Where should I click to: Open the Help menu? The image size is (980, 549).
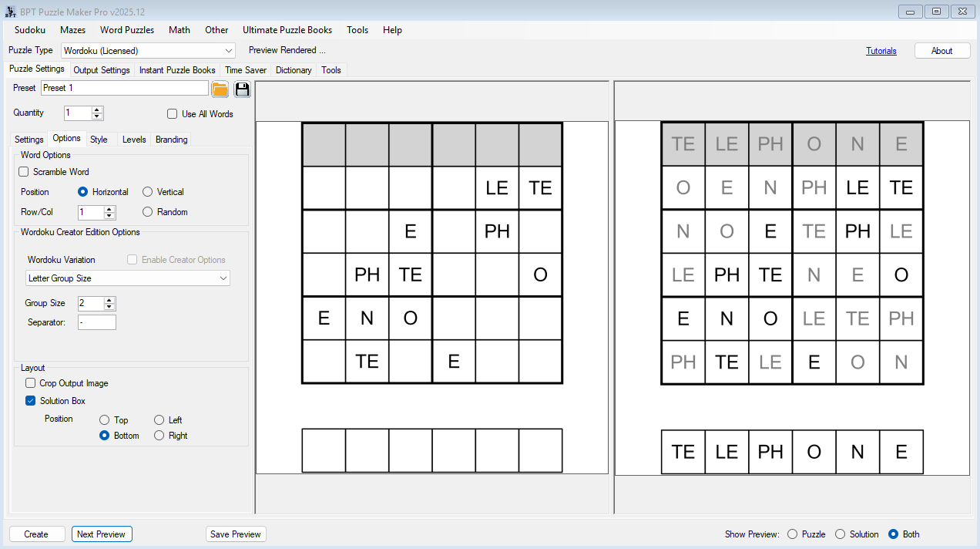[x=392, y=30]
